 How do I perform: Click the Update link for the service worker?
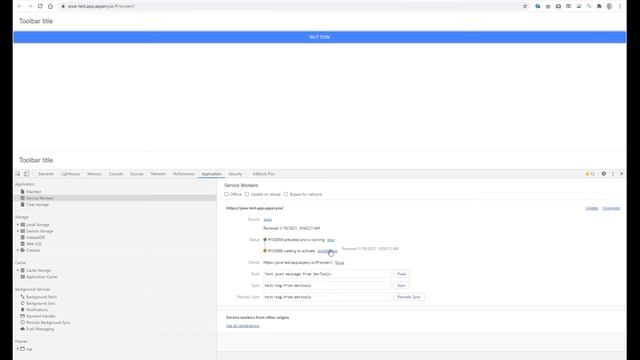coord(591,208)
